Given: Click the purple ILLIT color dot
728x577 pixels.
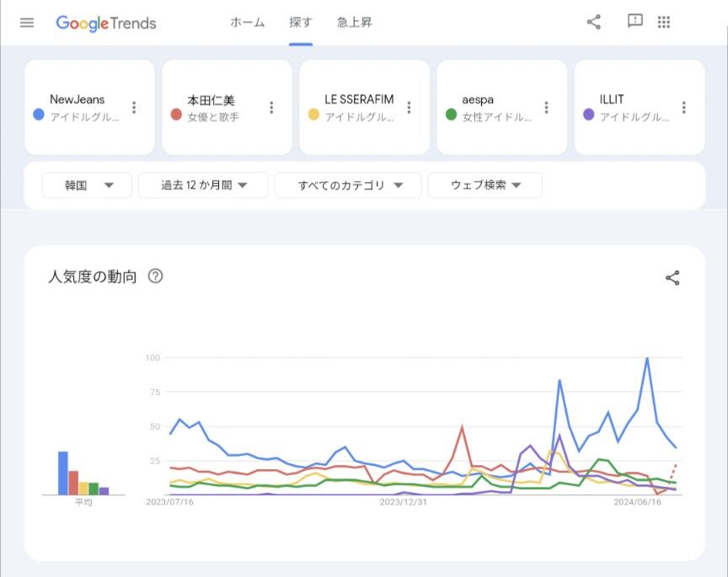Looking at the screenshot, I should pos(588,115).
